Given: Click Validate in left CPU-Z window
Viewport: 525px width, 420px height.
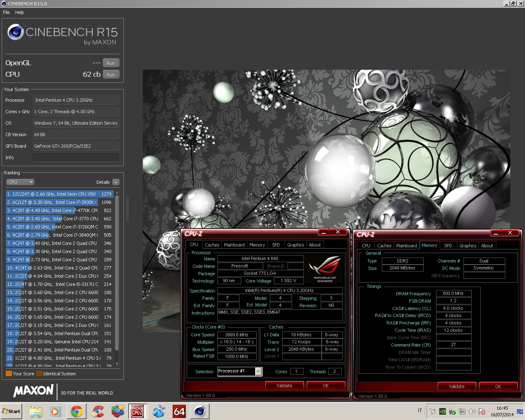Looking at the screenshot, I should click(284, 386).
